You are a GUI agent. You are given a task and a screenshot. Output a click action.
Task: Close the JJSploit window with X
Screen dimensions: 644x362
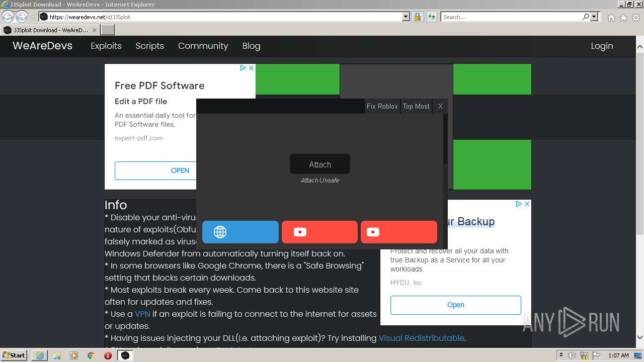click(440, 106)
